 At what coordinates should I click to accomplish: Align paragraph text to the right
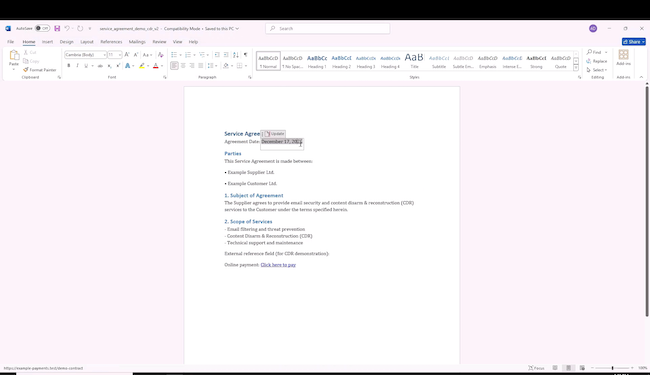[x=192, y=66]
